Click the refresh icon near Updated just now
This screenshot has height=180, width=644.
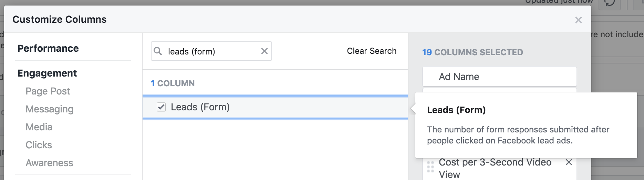pyautogui.click(x=610, y=3)
